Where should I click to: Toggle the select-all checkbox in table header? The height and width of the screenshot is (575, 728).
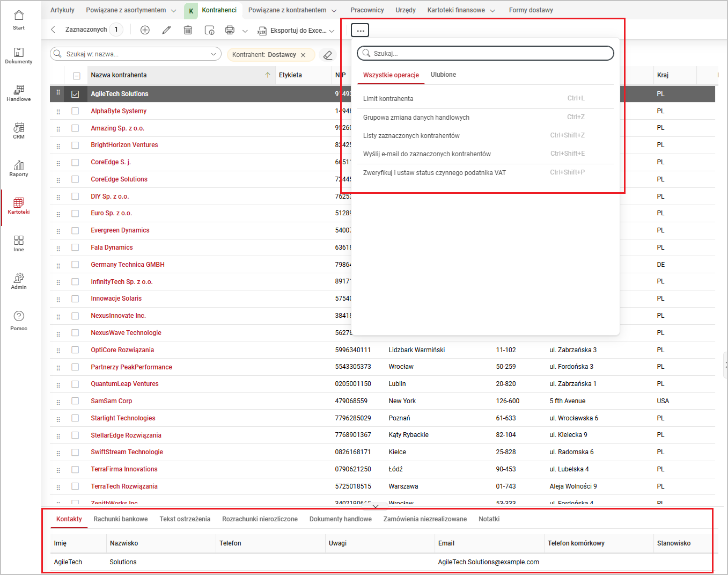[76, 76]
